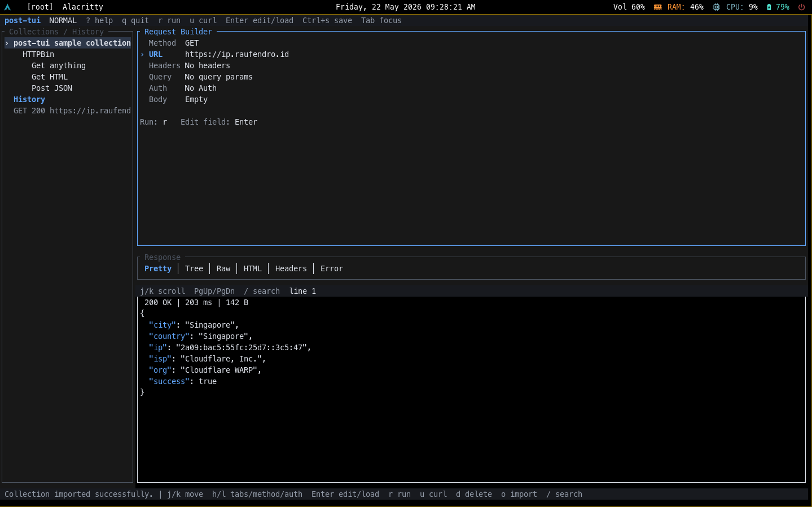812x507 pixels.
Task: Click the battery icon showing 79%
Action: [x=769, y=7]
